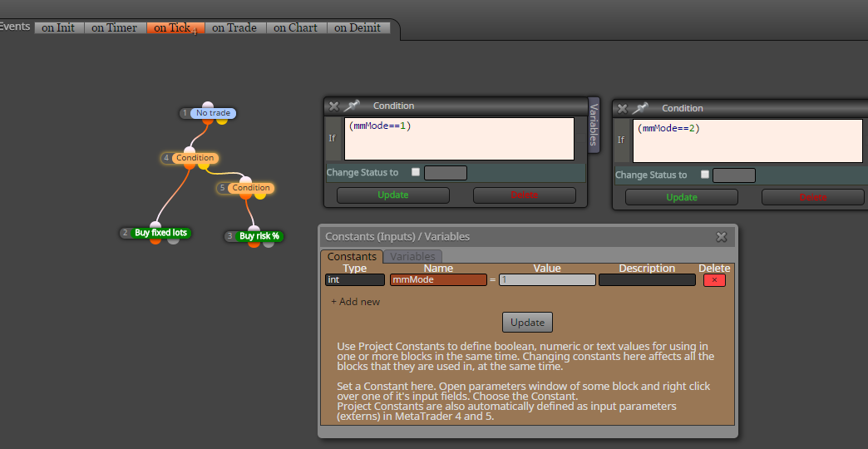The width and height of the screenshot is (868, 449).
Task: Click the yellow output connector of No trade block
Action: pos(221,120)
